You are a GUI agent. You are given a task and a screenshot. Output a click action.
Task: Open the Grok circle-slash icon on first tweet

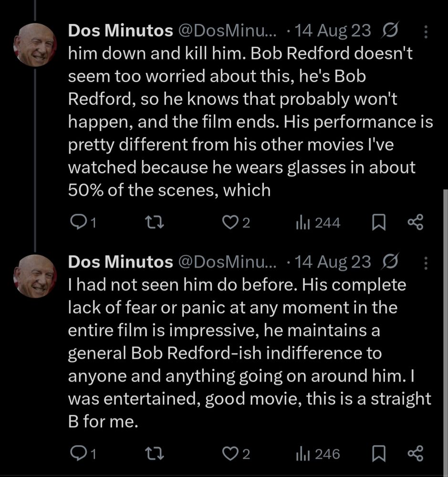coord(391,31)
